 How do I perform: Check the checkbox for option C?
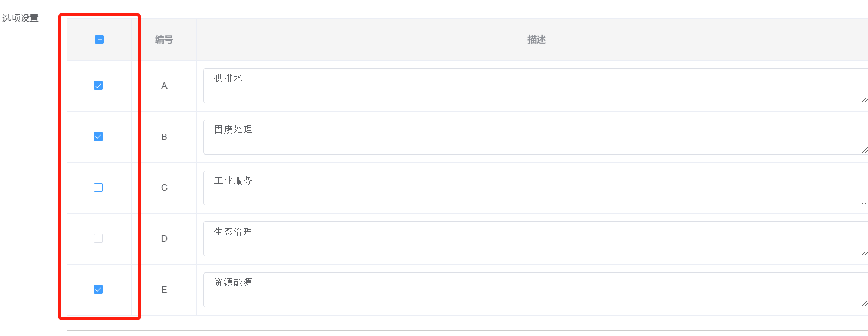tap(98, 187)
